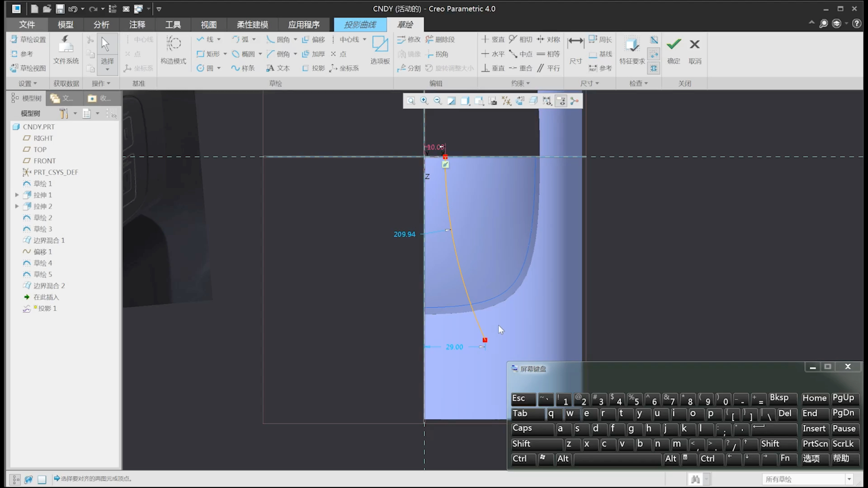
Task: Expand the 拉伸 1 tree node
Action: (17, 195)
